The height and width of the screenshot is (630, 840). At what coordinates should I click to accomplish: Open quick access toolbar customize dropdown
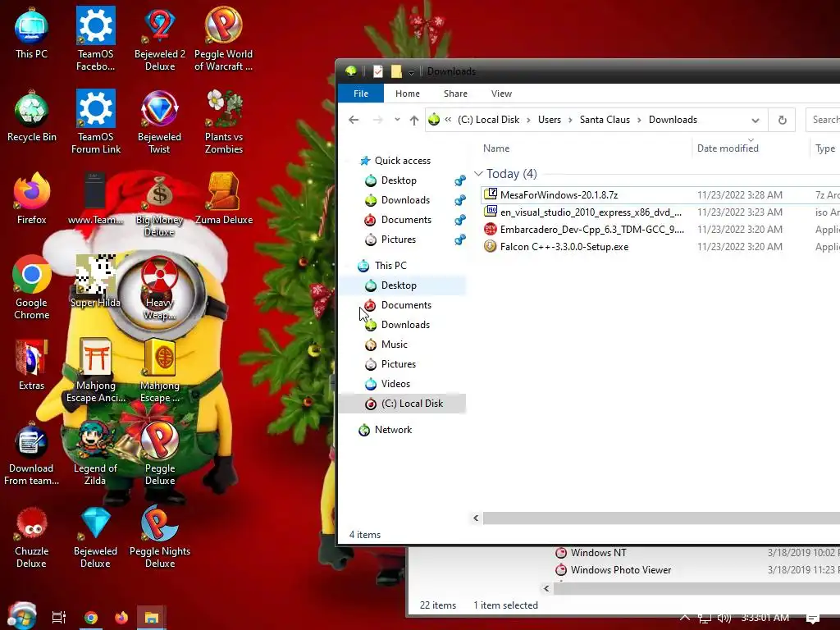pos(412,72)
